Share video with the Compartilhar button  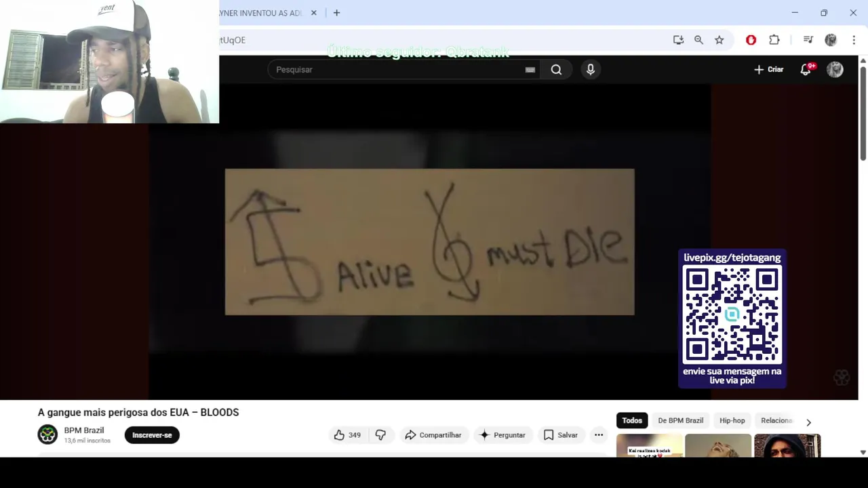pos(433,435)
